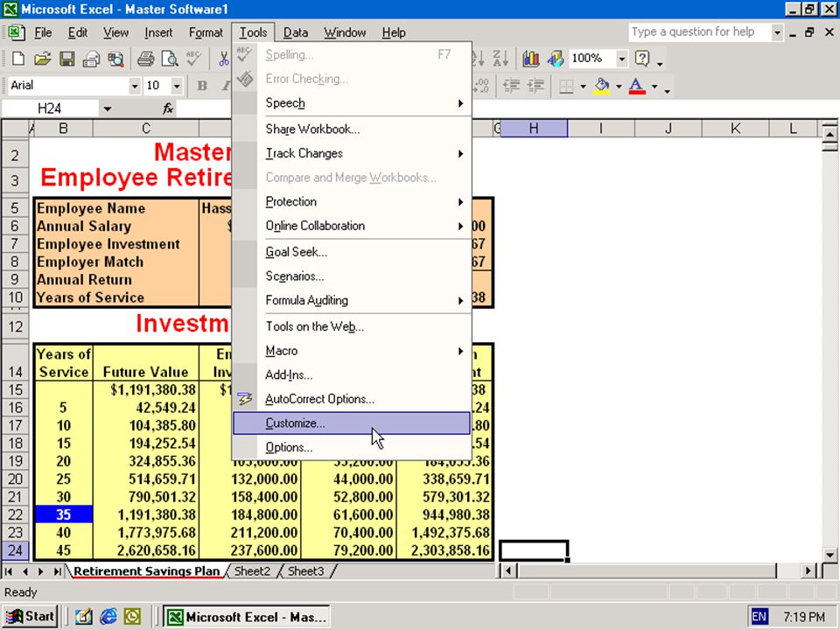Choose Options... from the Tools menu

point(352,447)
